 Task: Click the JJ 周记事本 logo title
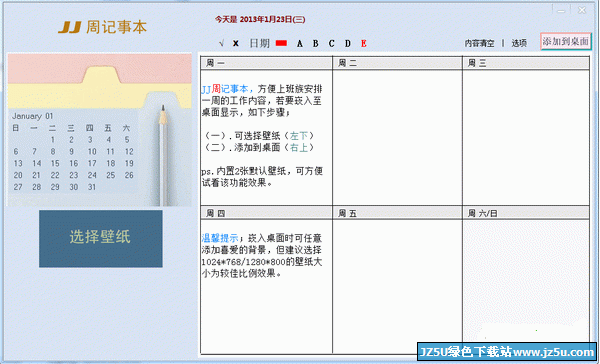pos(103,27)
